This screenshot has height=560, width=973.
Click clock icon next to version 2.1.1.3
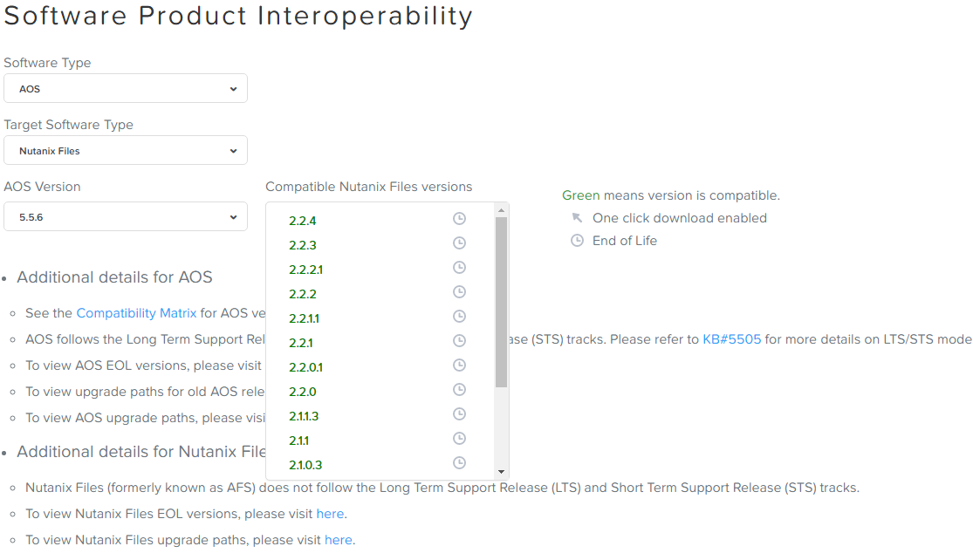pos(459,413)
